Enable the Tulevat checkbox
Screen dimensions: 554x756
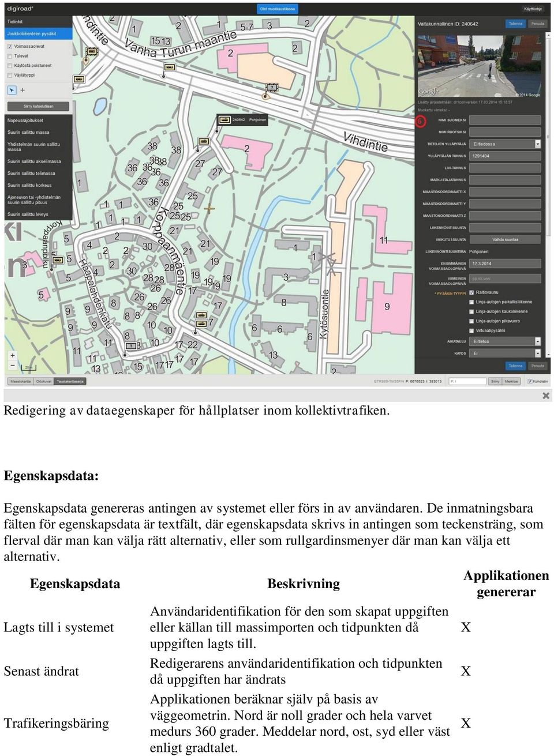(x=10, y=56)
